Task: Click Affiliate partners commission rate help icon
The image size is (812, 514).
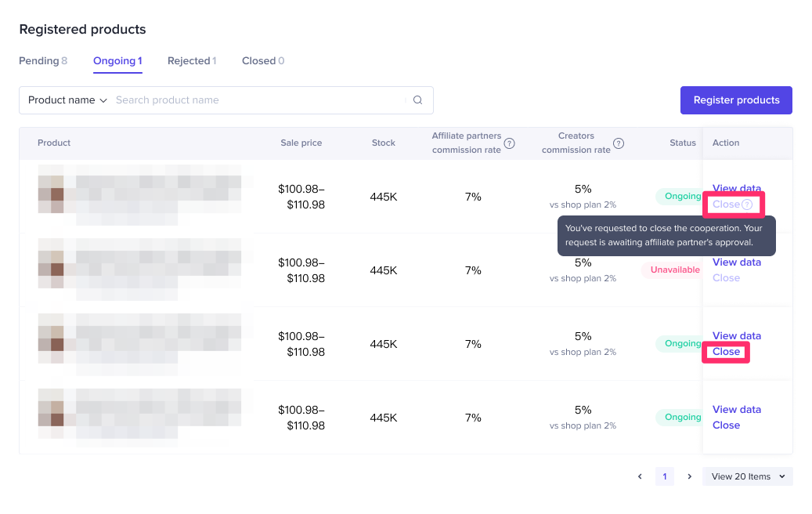Action: [509, 143]
